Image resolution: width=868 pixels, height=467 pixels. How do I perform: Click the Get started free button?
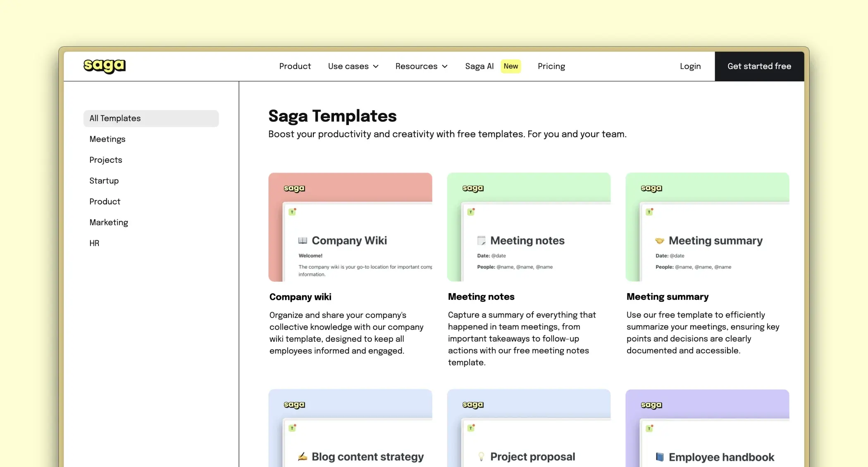pos(759,66)
